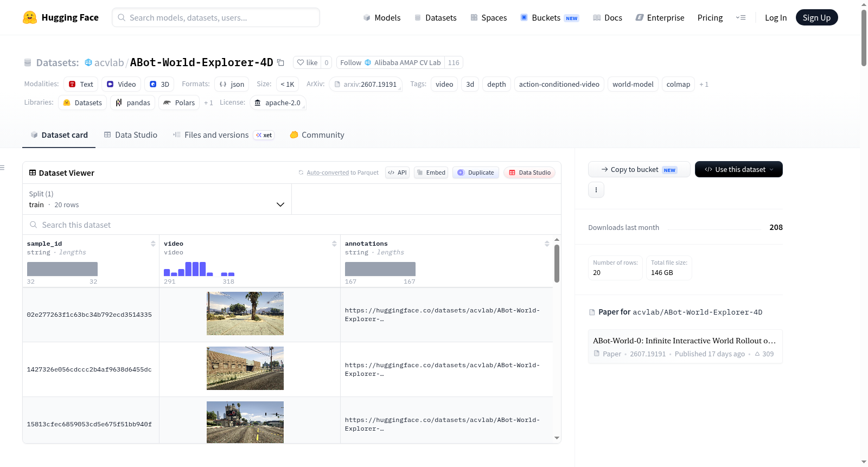Screen dimensions: 868x467
Task: Click the Hugging Face logo icon
Action: click(x=30, y=17)
